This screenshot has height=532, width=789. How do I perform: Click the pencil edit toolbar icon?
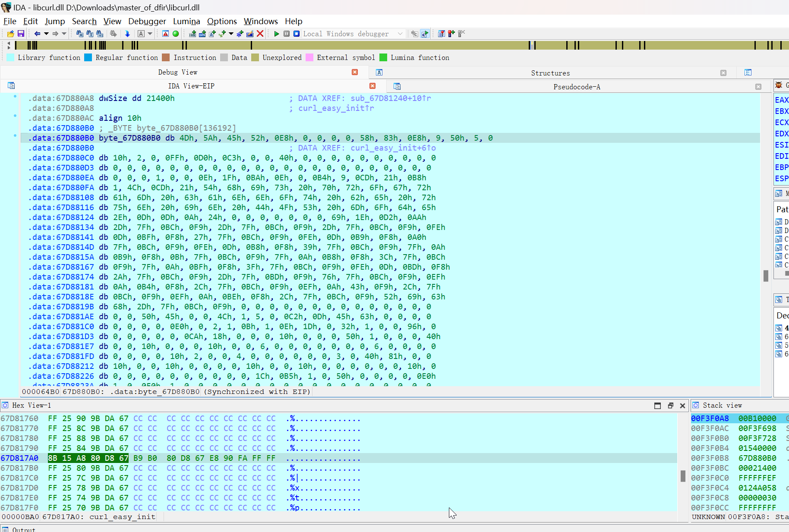(250, 34)
